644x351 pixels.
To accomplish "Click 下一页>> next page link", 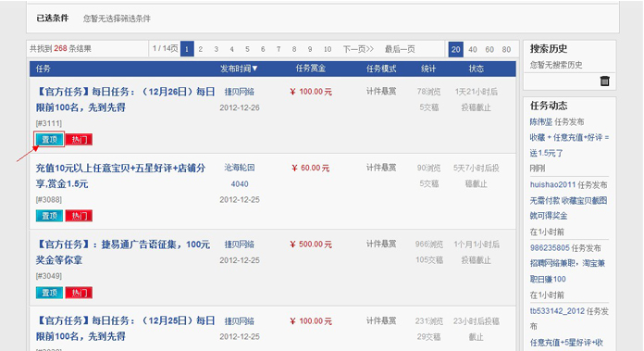I will 359,49.
